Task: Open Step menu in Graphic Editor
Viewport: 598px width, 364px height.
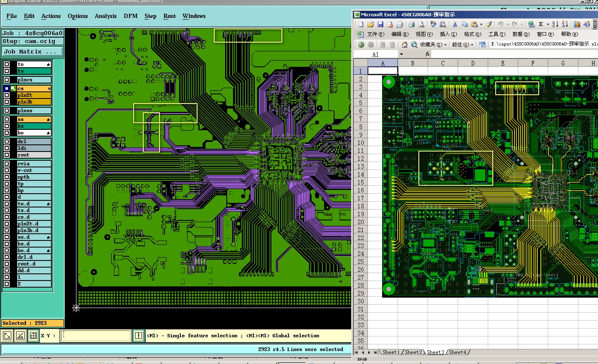Action: coord(150,16)
